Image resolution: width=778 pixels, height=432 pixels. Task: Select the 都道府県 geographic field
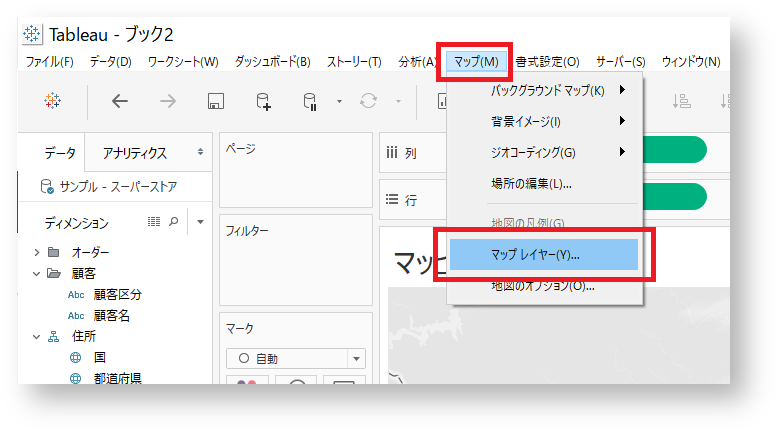pyautogui.click(x=118, y=378)
